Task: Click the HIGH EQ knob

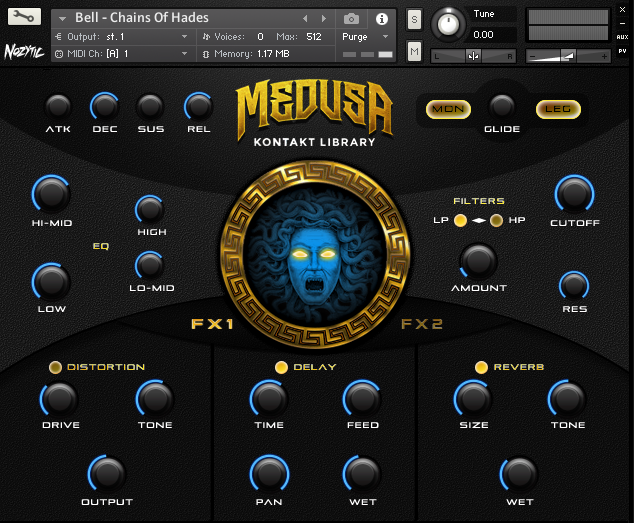Action: (150, 210)
